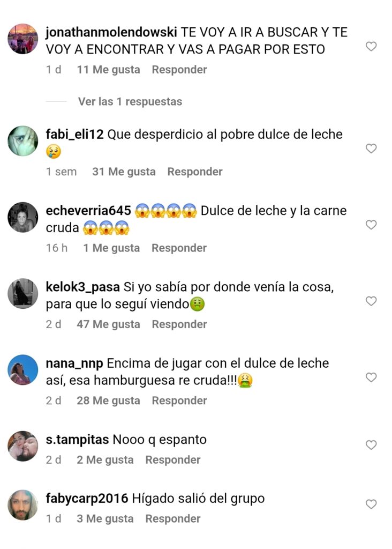The height and width of the screenshot is (549, 392).
Task: Tap the heart on fabi_eli12's comment
Action: [x=371, y=149]
